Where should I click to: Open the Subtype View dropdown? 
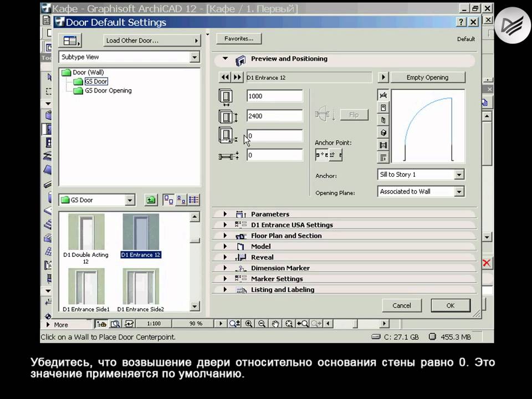pos(195,57)
